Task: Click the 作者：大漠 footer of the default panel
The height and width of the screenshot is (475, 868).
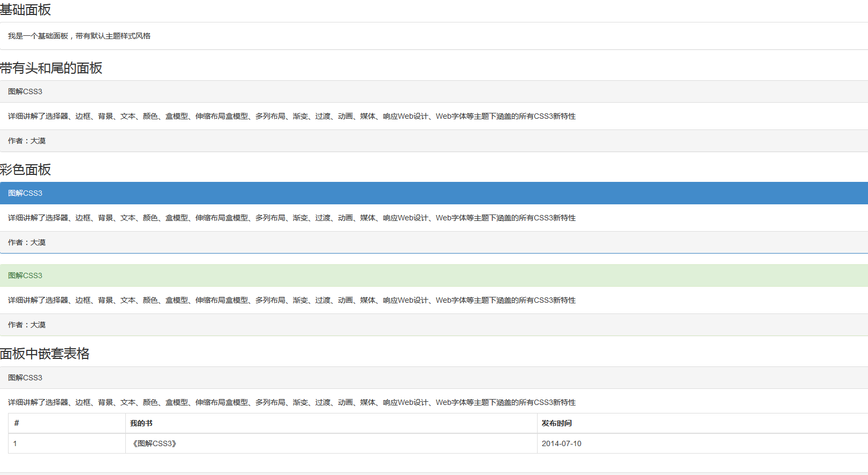Action: pos(434,141)
